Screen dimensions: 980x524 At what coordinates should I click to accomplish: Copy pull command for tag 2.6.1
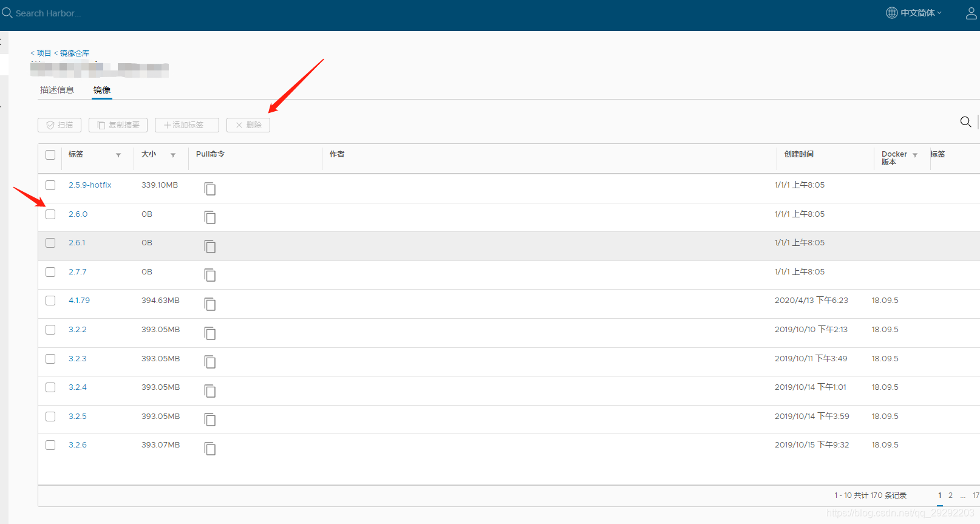pyautogui.click(x=210, y=247)
